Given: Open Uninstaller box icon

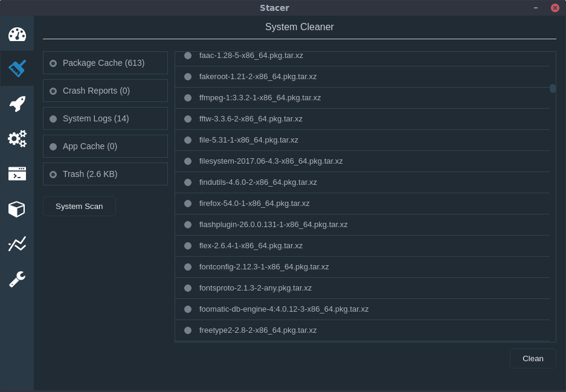Looking at the screenshot, I should [x=17, y=209].
